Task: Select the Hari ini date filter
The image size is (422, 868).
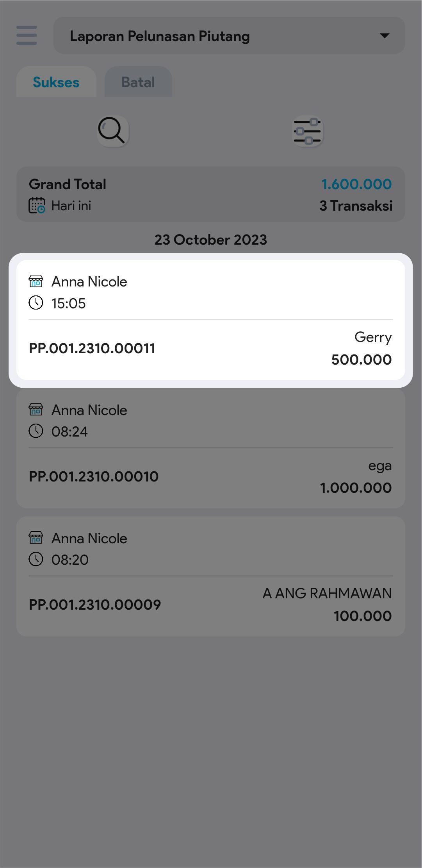Action: click(x=71, y=206)
